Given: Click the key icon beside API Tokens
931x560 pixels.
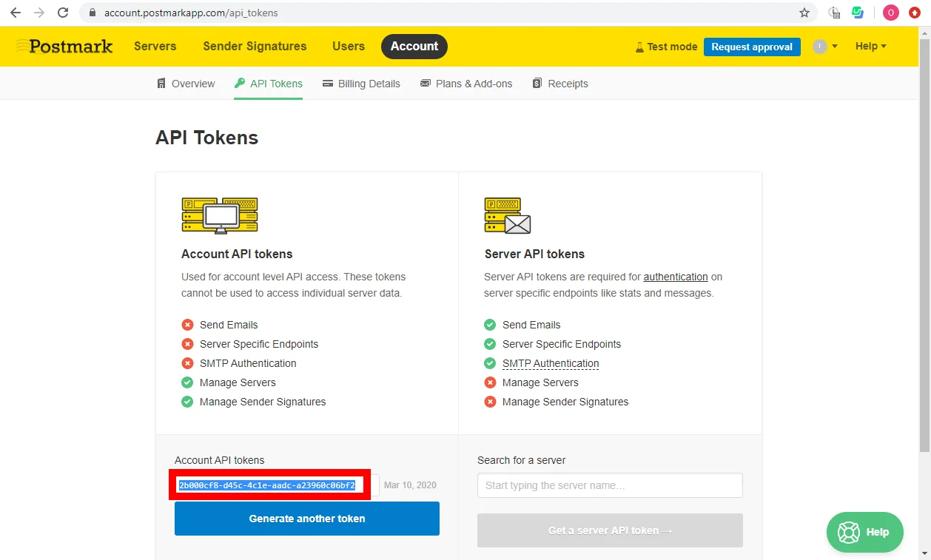Looking at the screenshot, I should (x=240, y=83).
